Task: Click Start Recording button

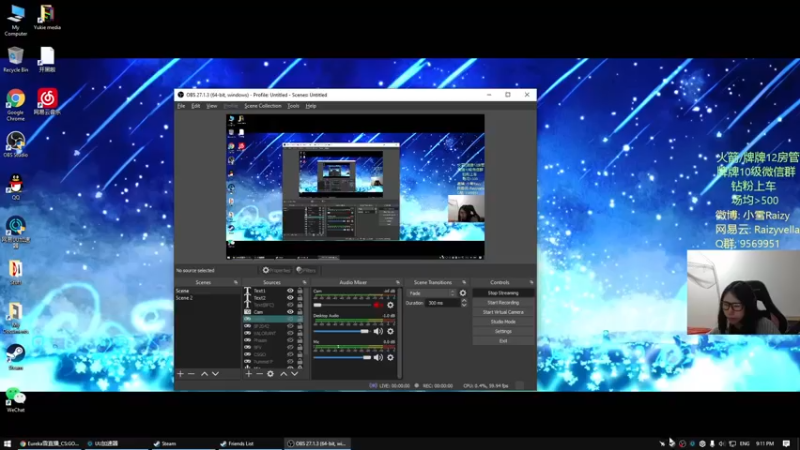Action: tap(503, 303)
